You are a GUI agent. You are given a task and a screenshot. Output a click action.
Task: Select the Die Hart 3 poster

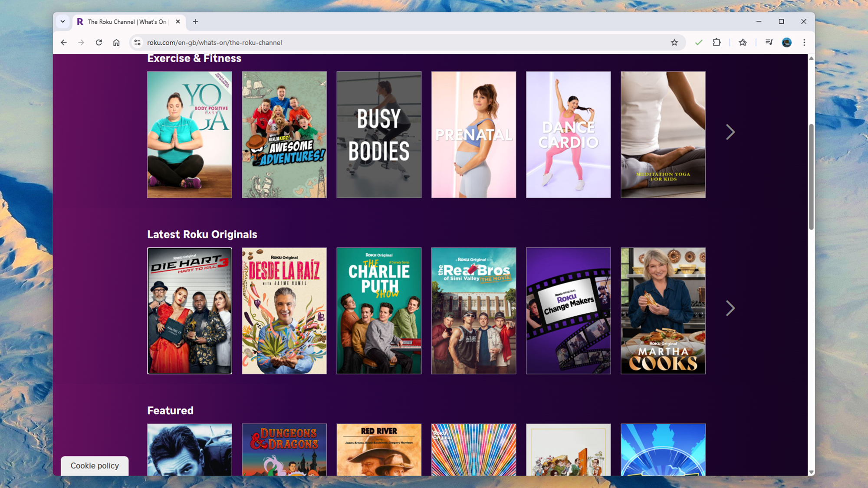pyautogui.click(x=190, y=311)
